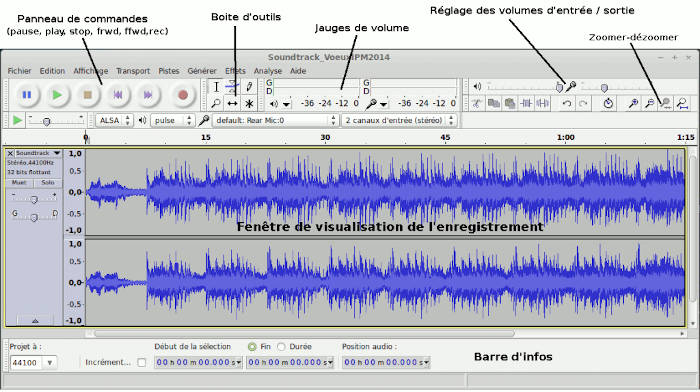Open the Générer menu
This screenshot has height=392, width=700.
click(202, 71)
